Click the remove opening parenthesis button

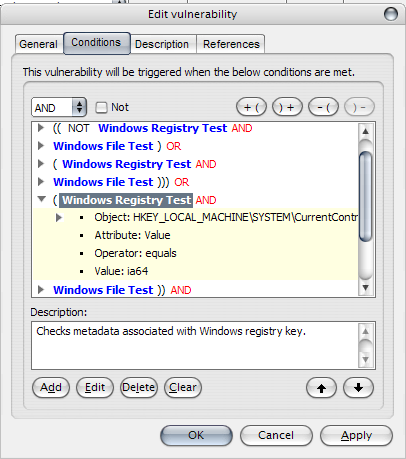[x=323, y=107]
